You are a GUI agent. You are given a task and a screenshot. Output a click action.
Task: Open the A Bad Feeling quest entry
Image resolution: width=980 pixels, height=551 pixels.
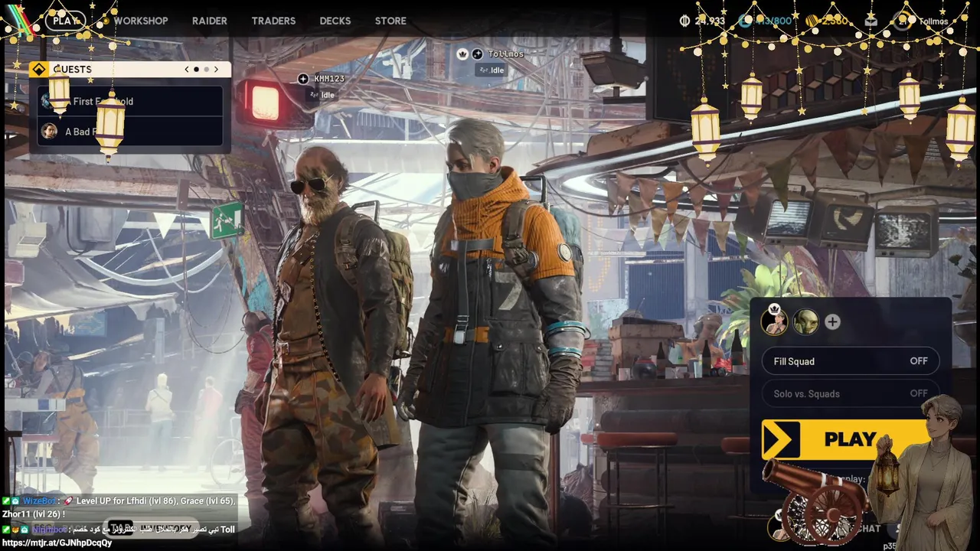130,131
